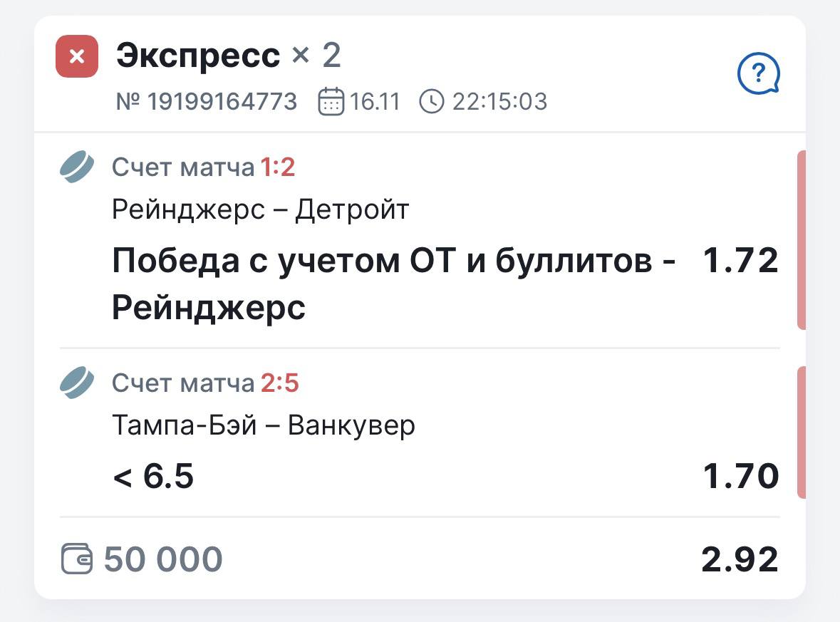Click the wallet icon beside 50 000
This screenshot has height=622, width=840.
point(77,559)
